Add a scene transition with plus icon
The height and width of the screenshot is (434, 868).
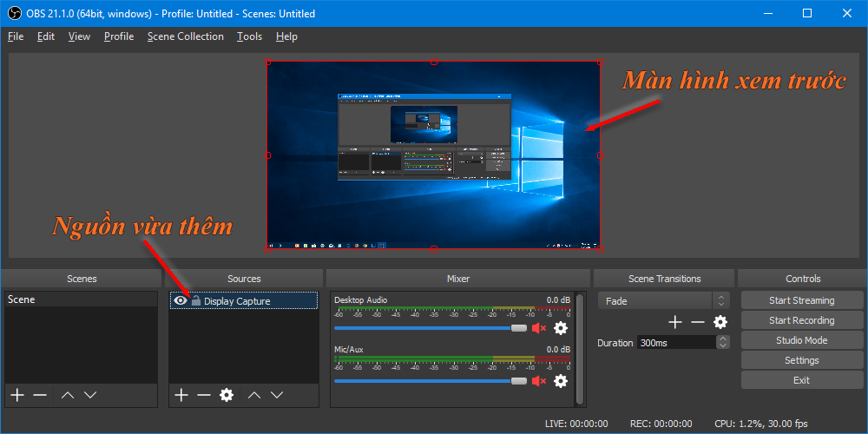tap(674, 322)
